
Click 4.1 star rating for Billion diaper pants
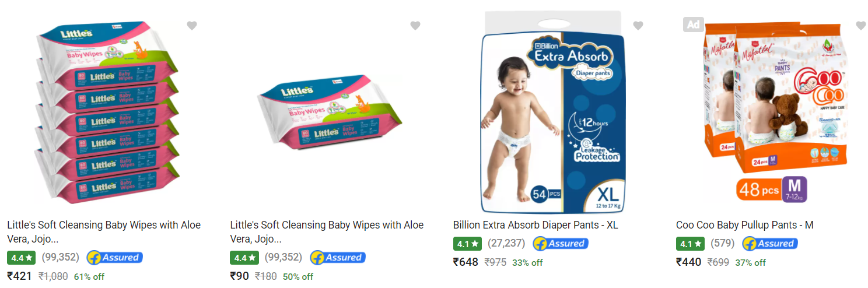(467, 243)
